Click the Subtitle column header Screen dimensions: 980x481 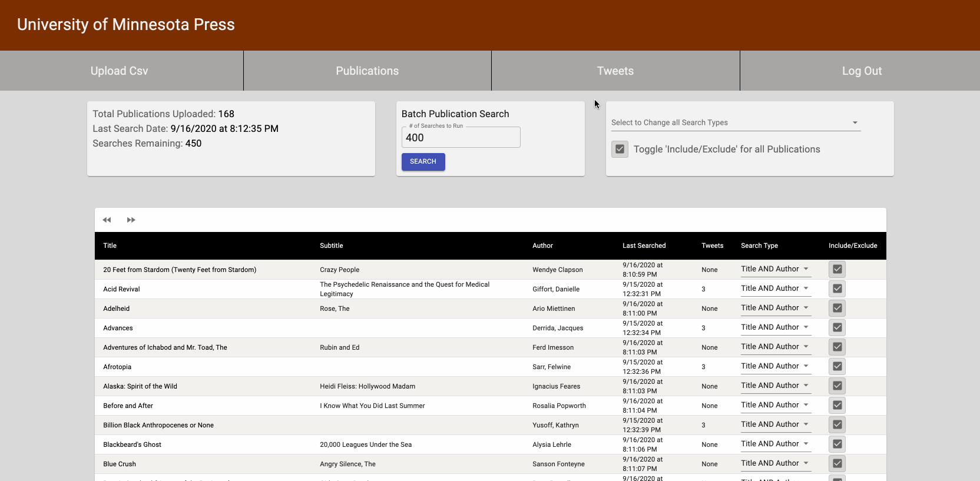click(332, 246)
